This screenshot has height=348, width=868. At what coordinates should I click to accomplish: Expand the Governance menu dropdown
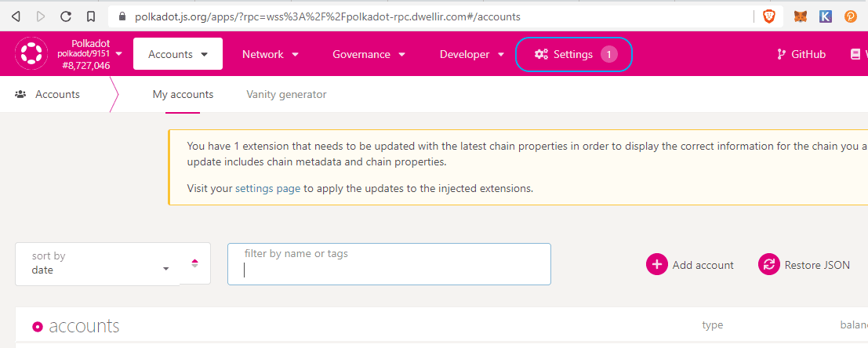369,54
